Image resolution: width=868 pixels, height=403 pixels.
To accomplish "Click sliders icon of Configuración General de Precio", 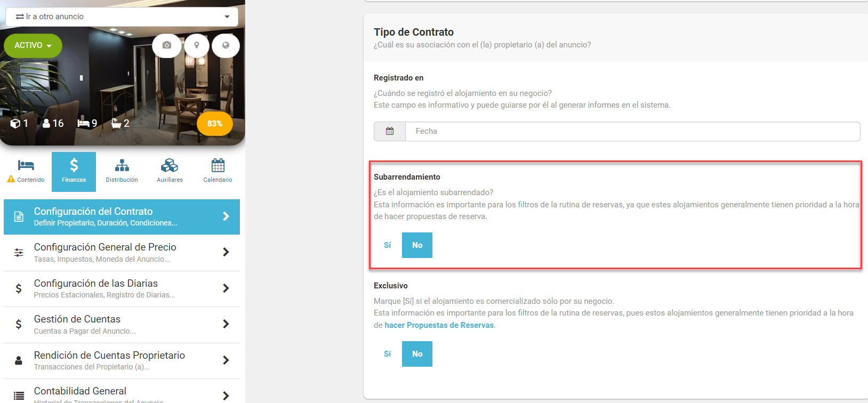I will click(19, 253).
